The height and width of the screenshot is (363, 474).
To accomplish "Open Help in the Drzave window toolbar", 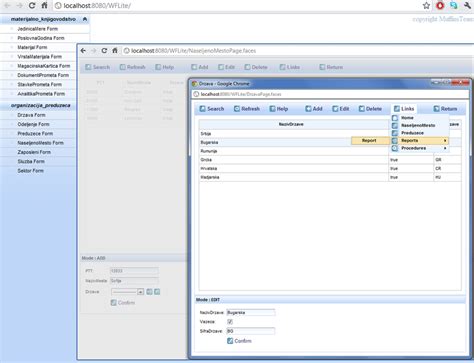I will point(278,109).
